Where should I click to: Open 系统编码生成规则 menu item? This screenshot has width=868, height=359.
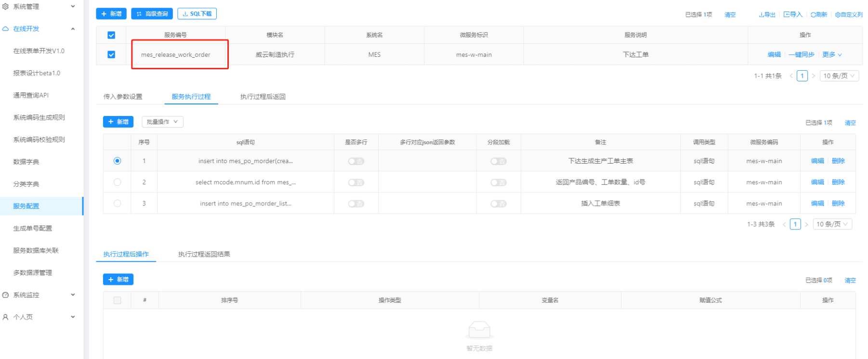39,117
